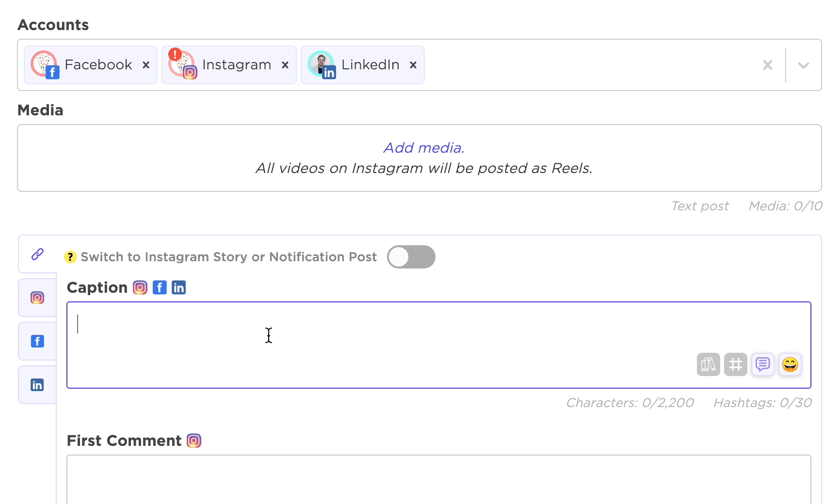The image size is (840, 504).
Task: Remove the LinkedIn account chip
Action: (x=413, y=65)
